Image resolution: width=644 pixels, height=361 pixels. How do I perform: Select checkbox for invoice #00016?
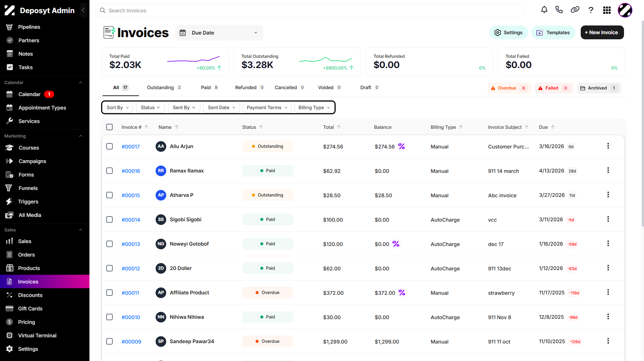[109, 171]
